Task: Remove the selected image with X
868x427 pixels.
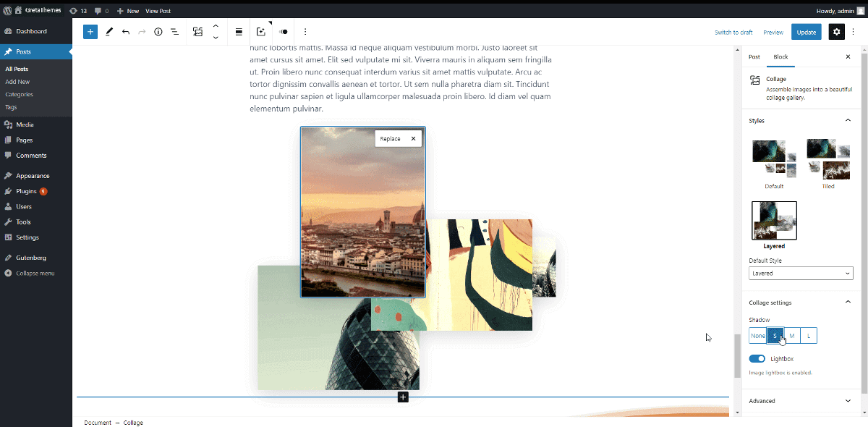Action: [x=414, y=139]
